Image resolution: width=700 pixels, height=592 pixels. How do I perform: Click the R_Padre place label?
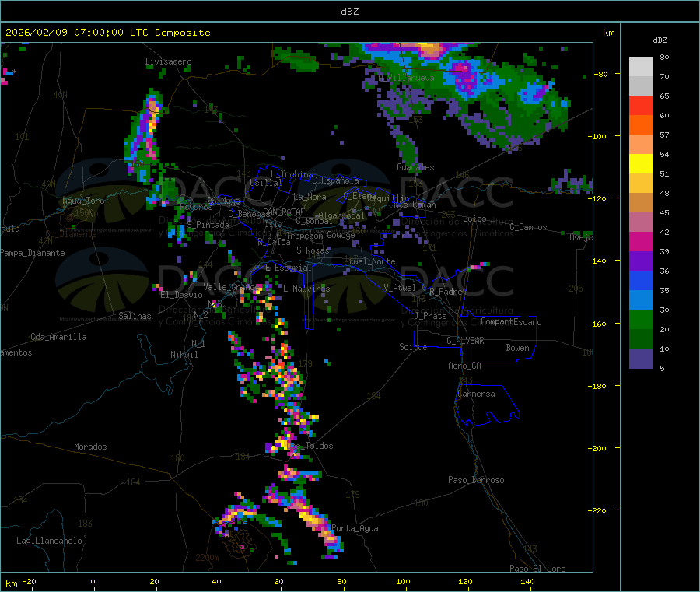tap(446, 292)
